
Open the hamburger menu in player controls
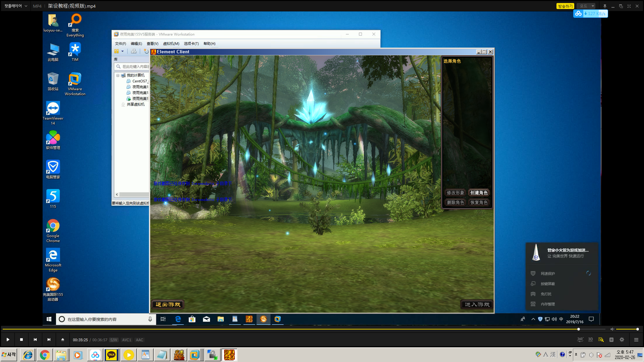pos(636,340)
